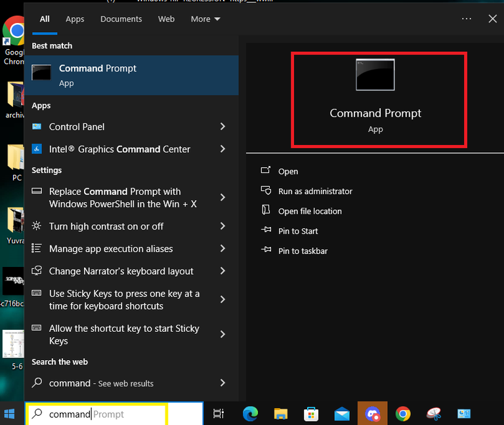The width and height of the screenshot is (504, 425).
Task: Click Run as administrator
Action: pos(315,192)
